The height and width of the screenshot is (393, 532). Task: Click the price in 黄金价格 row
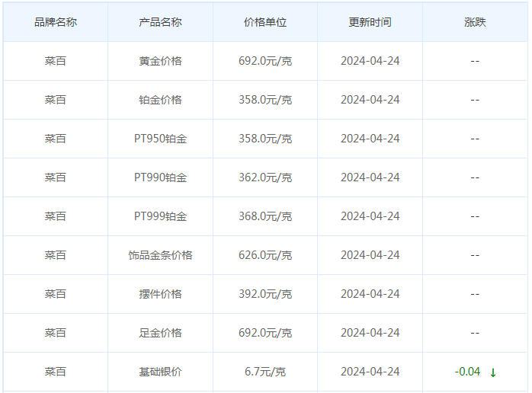pos(265,61)
